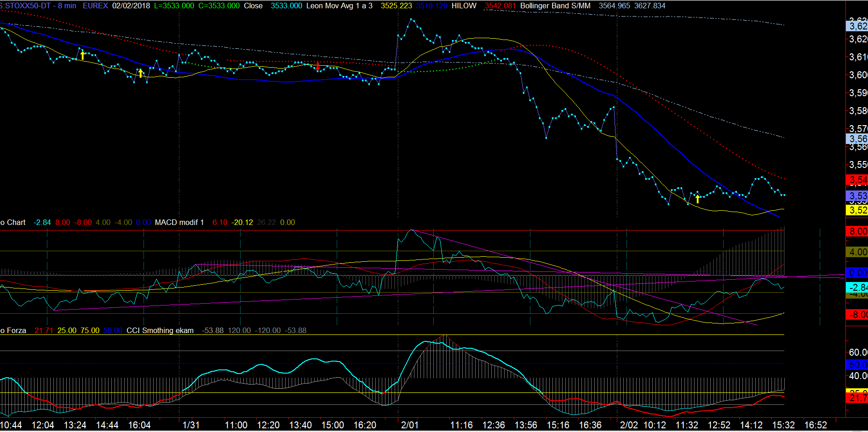The height and width of the screenshot is (432, 868).
Task: Click the 60.0 level on Forza axis
Action: pos(858,352)
